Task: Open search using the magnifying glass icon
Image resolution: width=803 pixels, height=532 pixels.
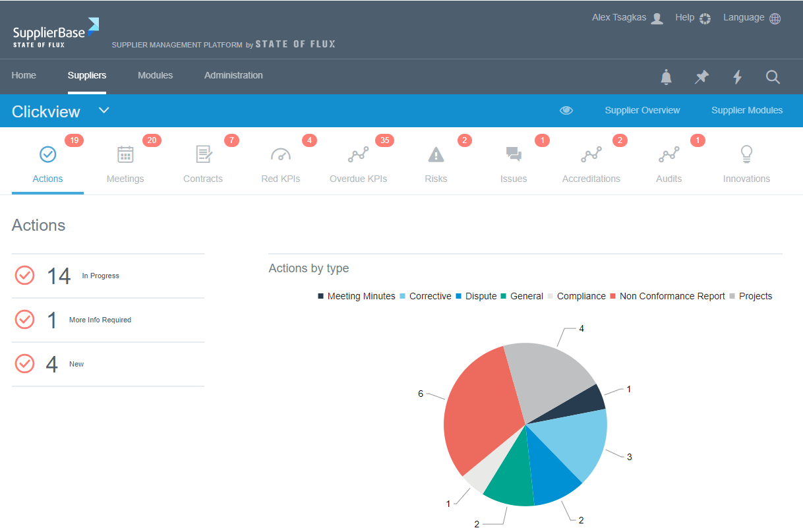Action: click(x=773, y=77)
